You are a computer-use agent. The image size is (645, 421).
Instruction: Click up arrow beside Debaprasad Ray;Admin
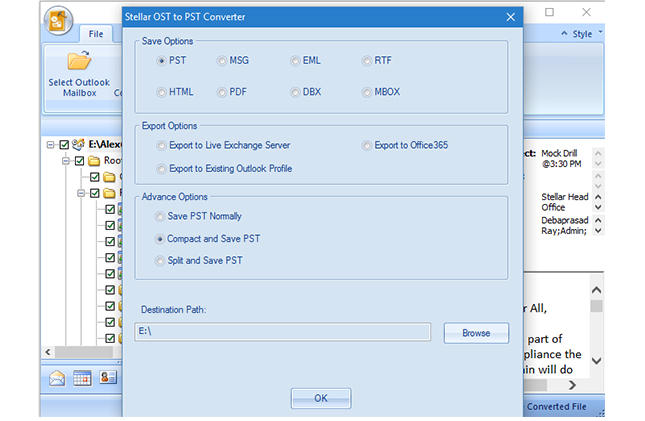point(598,220)
